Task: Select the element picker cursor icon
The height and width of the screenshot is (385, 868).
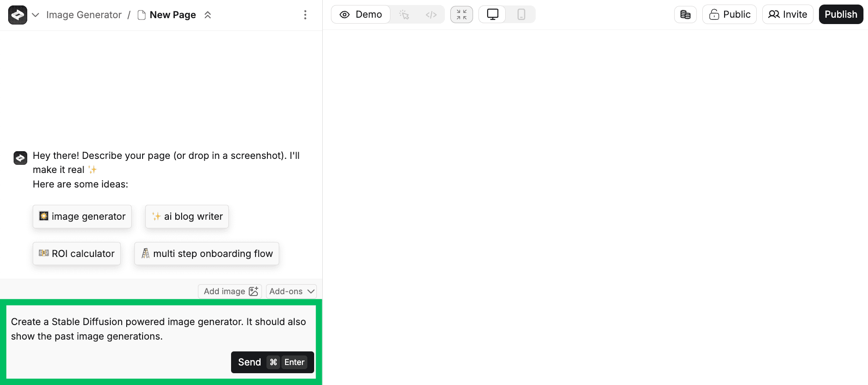Action: 404,15
